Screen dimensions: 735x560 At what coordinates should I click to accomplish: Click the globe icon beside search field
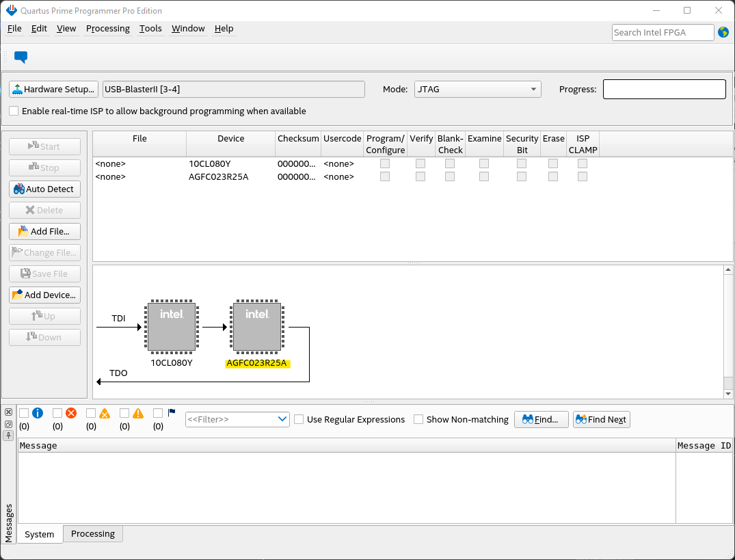point(723,32)
